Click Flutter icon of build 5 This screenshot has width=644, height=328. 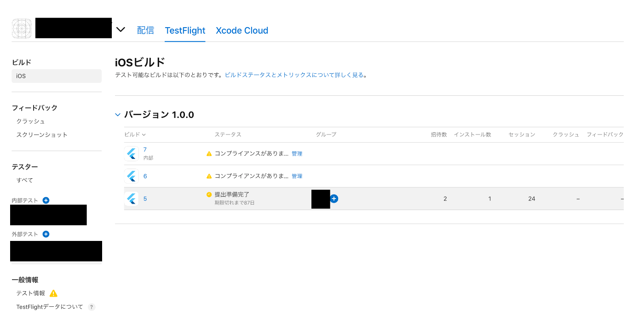(x=132, y=199)
